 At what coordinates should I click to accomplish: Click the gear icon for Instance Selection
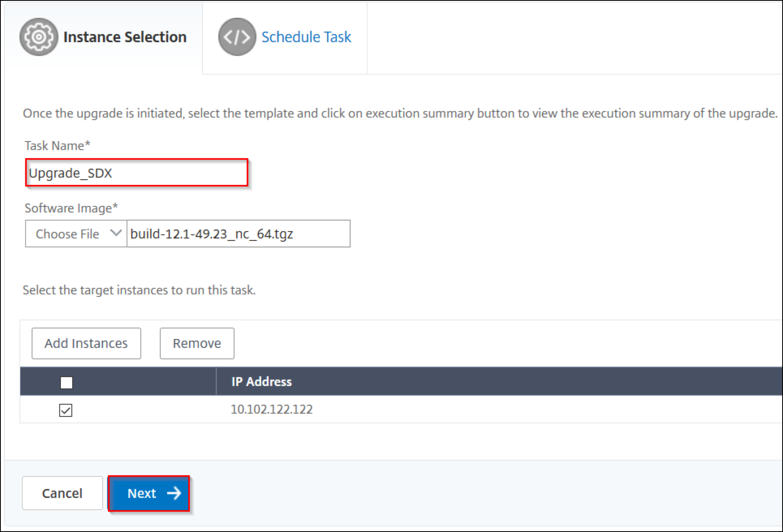39,37
